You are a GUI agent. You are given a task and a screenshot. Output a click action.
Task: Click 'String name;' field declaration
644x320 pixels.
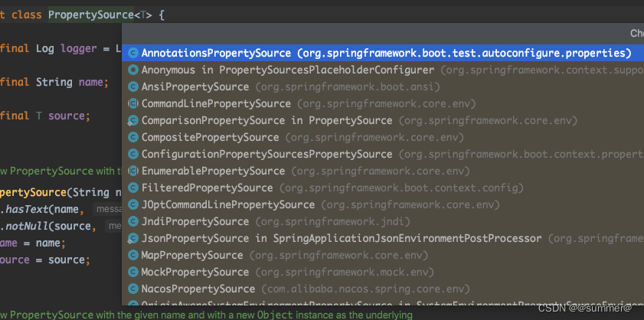click(x=72, y=82)
